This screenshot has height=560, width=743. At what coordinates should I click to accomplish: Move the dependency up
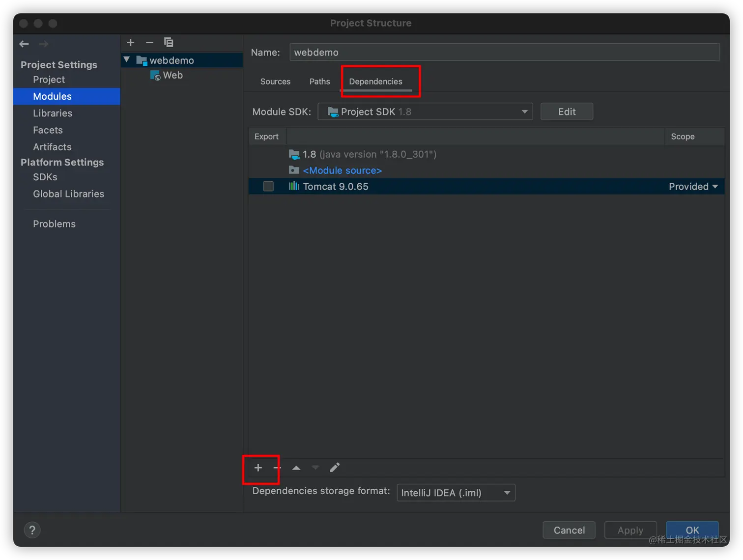click(296, 468)
